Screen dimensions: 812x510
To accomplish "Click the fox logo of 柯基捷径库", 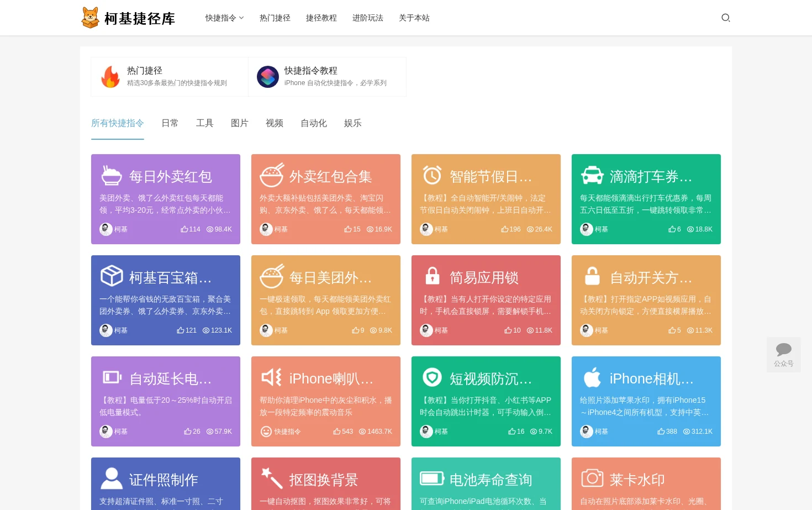I will [x=90, y=18].
